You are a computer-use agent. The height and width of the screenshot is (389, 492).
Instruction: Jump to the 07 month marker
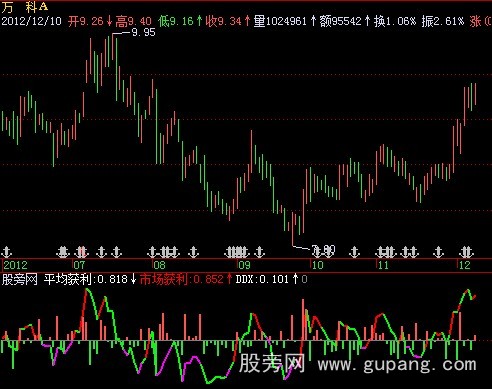point(79,265)
